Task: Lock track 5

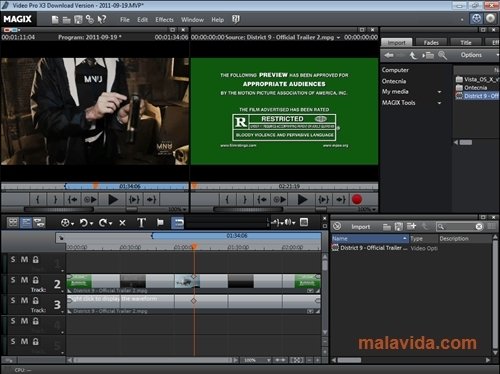Action: (x=36, y=342)
